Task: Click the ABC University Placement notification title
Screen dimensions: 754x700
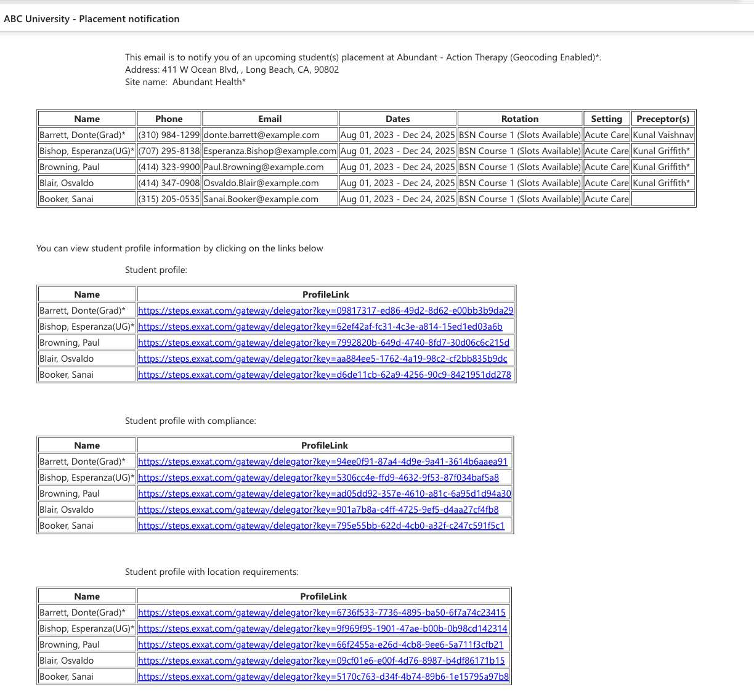Action: pyautogui.click(x=92, y=19)
